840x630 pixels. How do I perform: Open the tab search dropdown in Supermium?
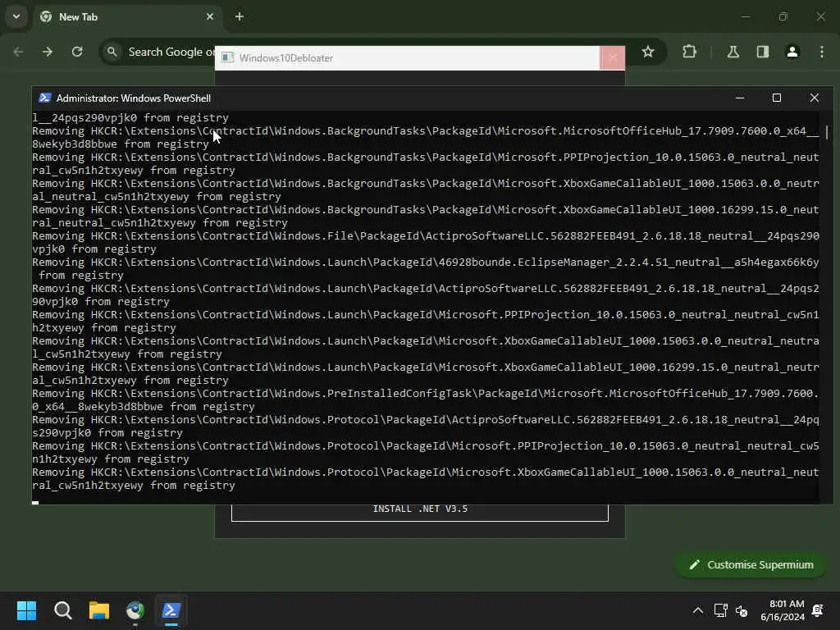point(16,16)
